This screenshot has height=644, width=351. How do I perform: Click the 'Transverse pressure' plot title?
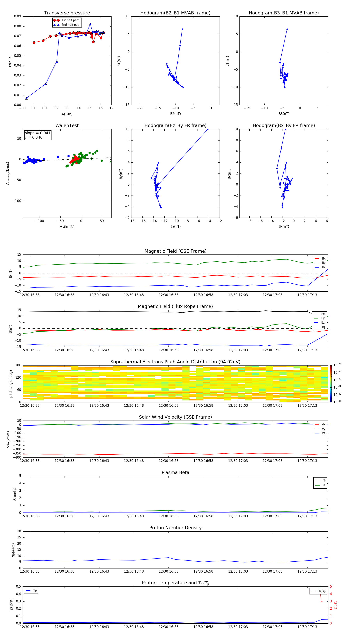[x=67, y=13]
